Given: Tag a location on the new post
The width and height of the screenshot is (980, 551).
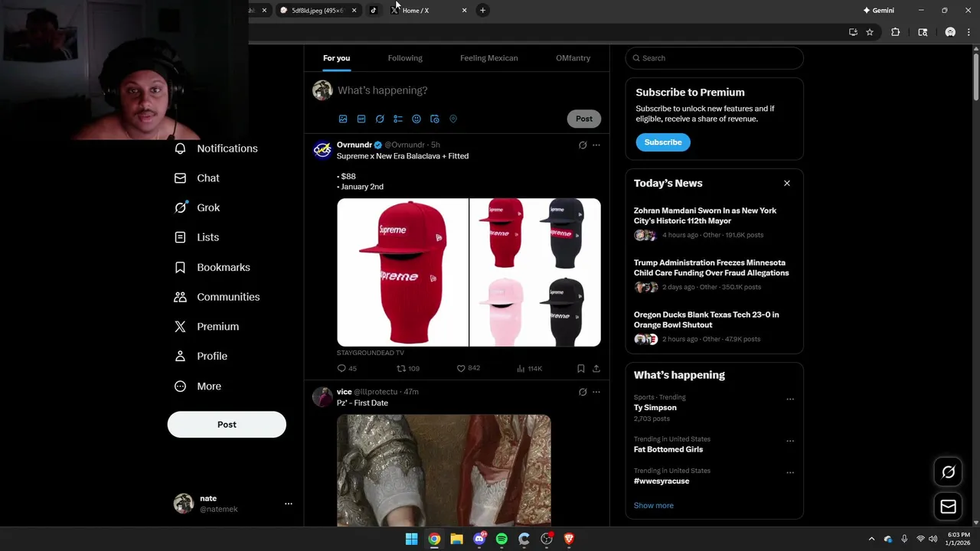Looking at the screenshot, I should [453, 119].
